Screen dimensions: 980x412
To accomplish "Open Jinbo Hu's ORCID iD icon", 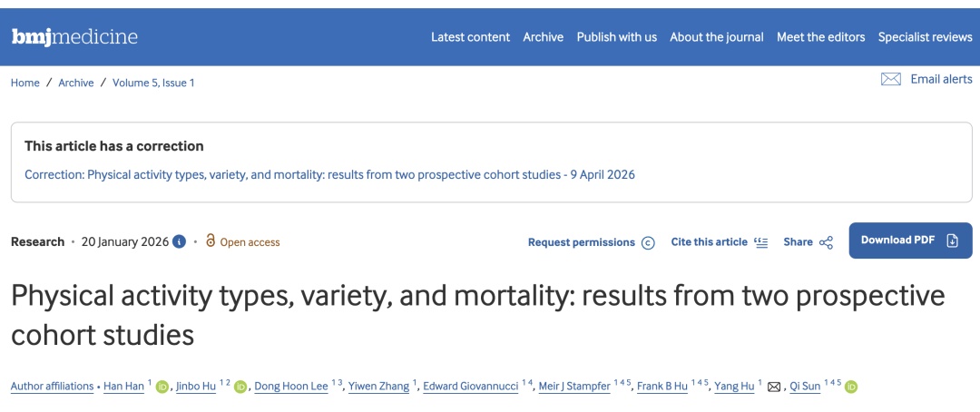I will pyautogui.click(x=240, y=387).
